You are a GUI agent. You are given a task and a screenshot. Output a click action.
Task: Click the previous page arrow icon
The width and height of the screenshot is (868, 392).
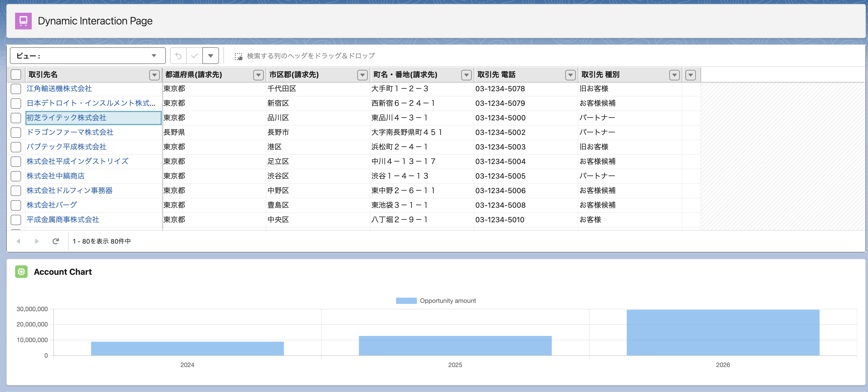click(x=18, y=241)
